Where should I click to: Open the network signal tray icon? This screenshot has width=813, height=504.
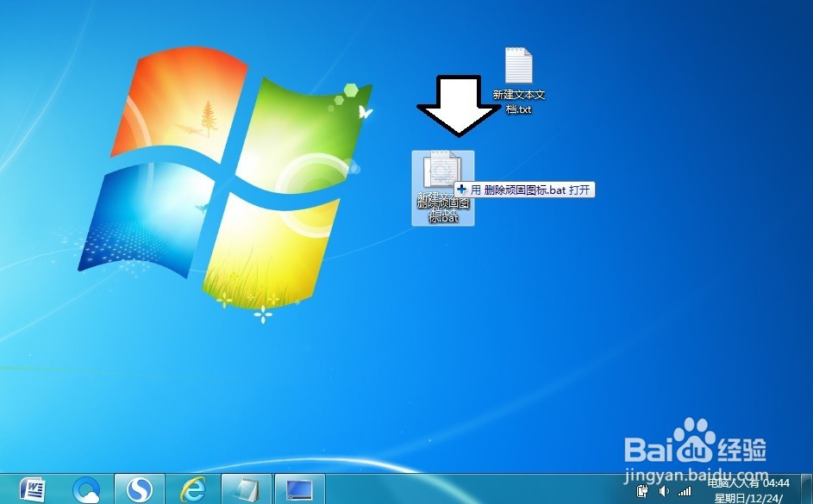[x=685, y=491]
